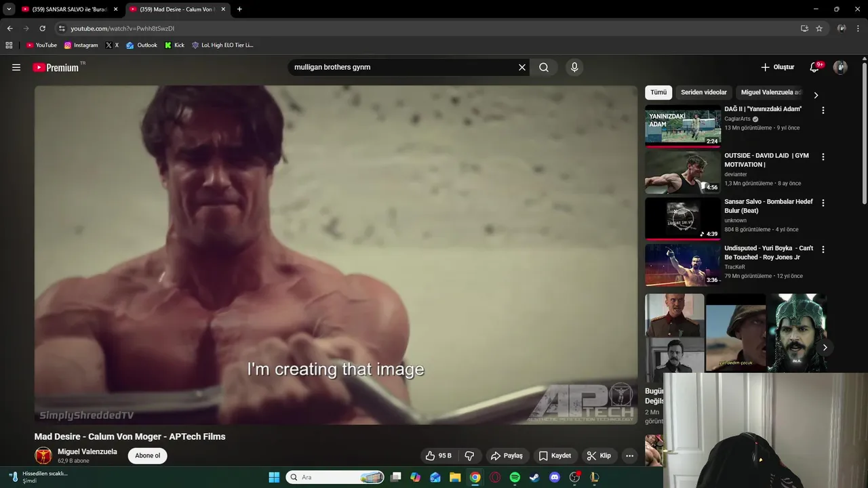Install app via address bar icon
Image resolution: width=868 pixels, height=488 pixels.
(x=804, y=28)
